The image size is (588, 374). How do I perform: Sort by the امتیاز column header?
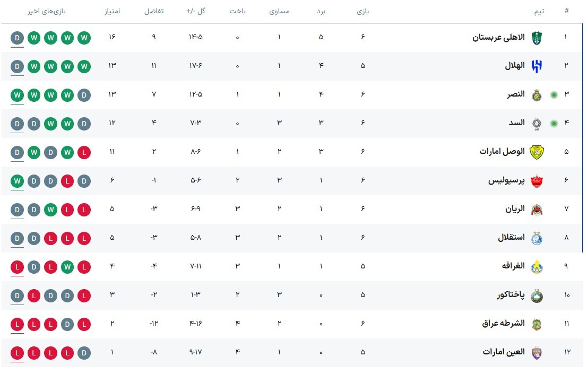click(x=112, y=11)
